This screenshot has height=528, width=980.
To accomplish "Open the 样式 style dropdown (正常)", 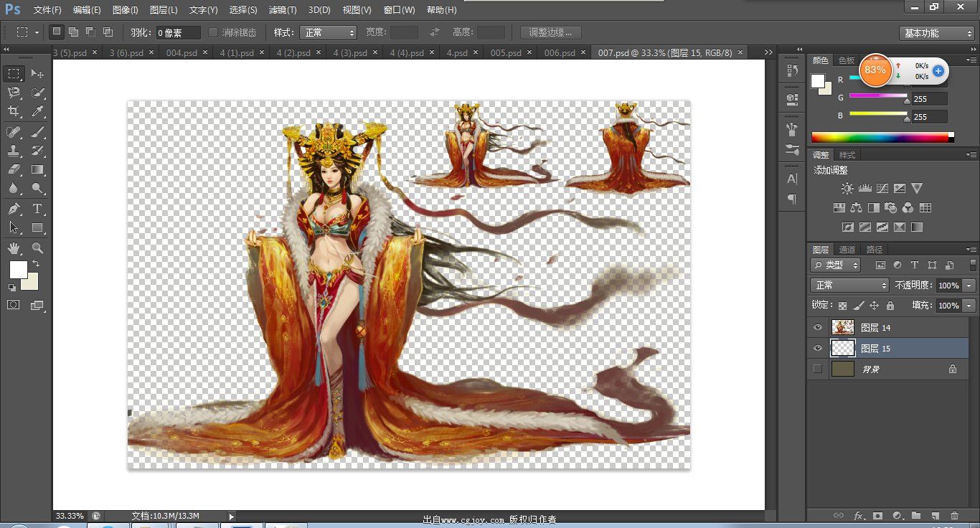I will click(328, 32).
